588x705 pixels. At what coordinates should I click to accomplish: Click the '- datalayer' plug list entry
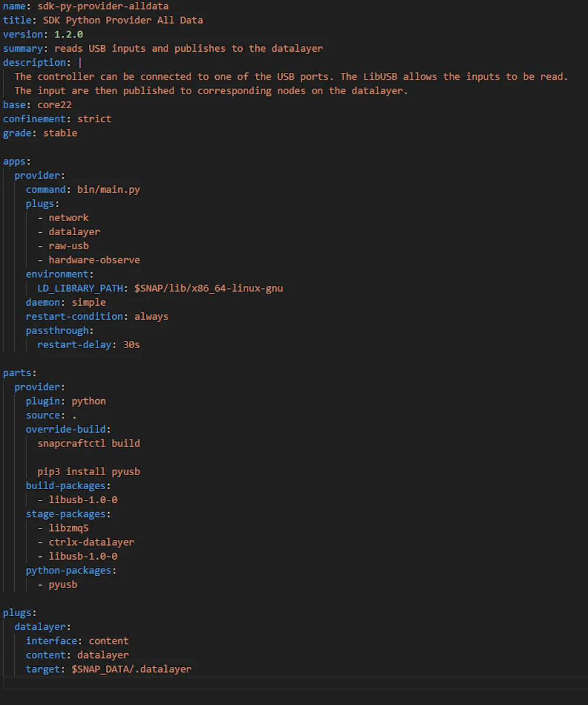coord(69,232)
